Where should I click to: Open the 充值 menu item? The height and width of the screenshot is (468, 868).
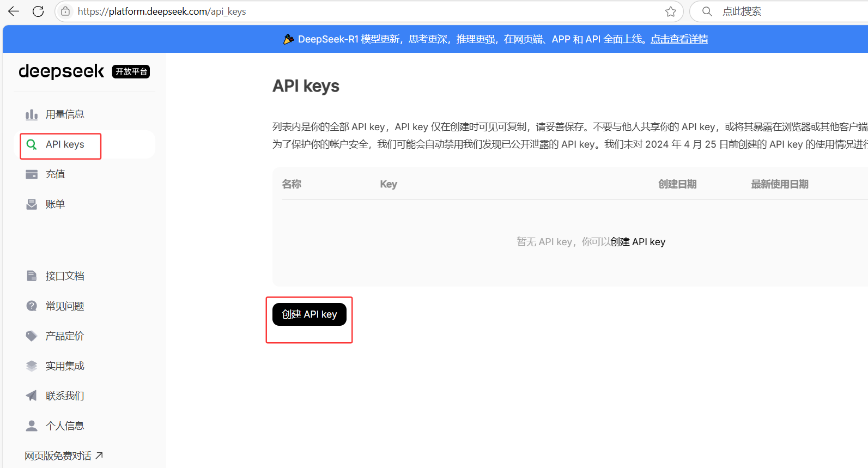(56, 174)
